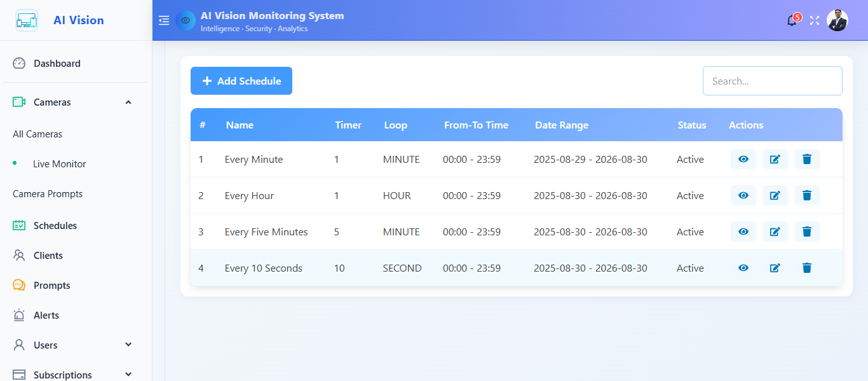The height and width of the screenshot is (381, 868).
Task: Collapse sidebar with hamburger menu icon
Action: click(x=164, y=20)
